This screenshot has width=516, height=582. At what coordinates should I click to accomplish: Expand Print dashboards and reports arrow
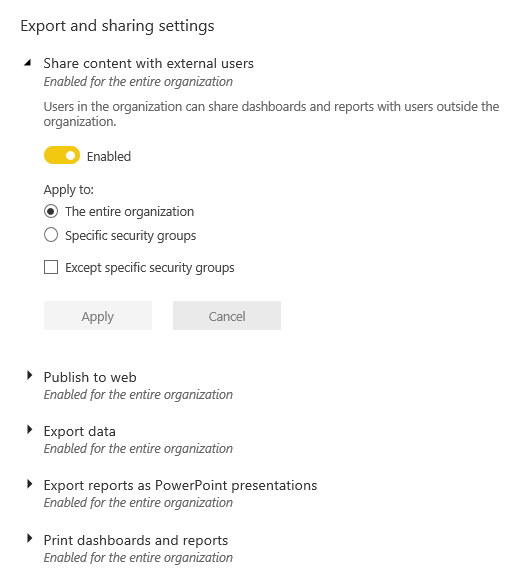click(x=30, y=539)
